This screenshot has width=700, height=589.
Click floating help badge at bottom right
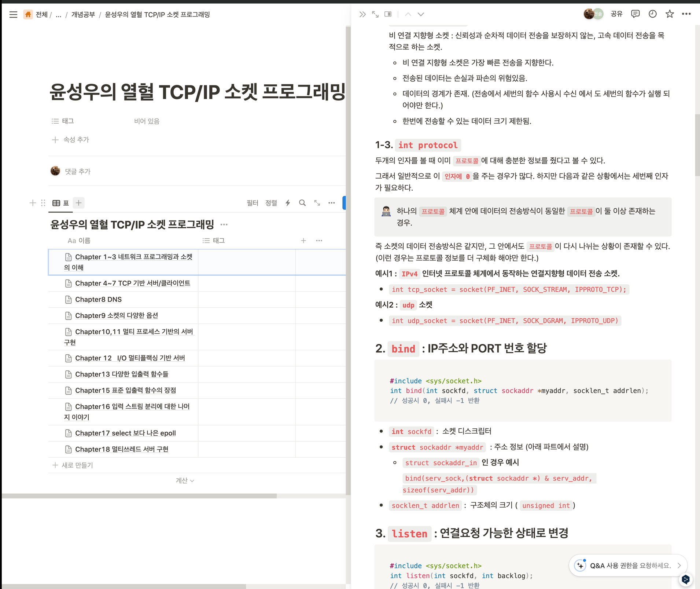point(686,579)
